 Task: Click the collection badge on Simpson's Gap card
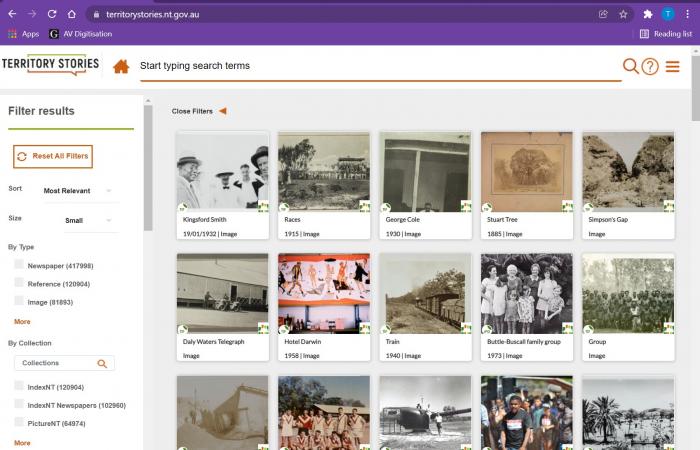[x=669, y=206]
